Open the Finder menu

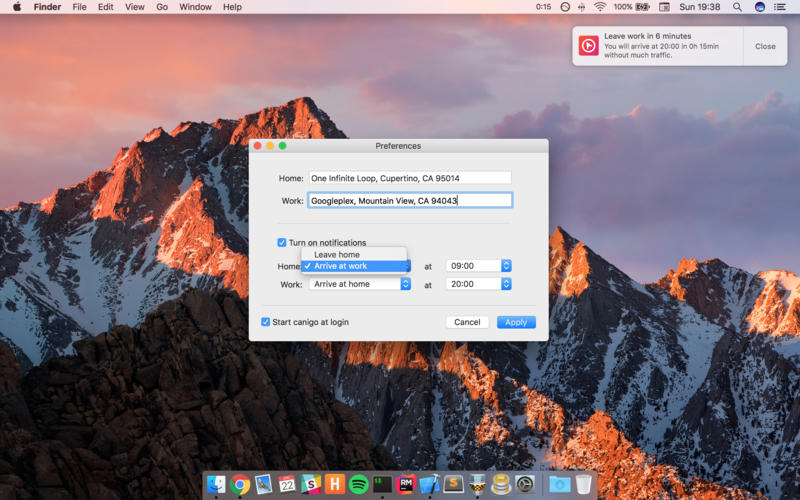(47, 7)
